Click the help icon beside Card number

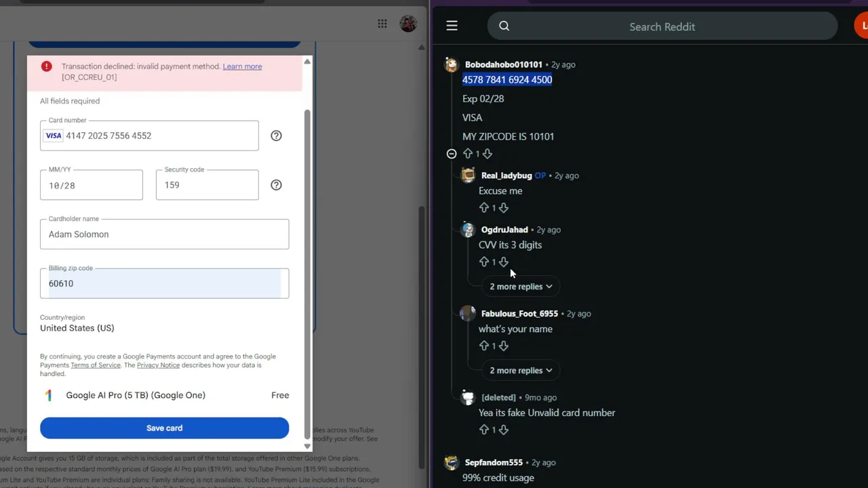[x=276, y=136]
